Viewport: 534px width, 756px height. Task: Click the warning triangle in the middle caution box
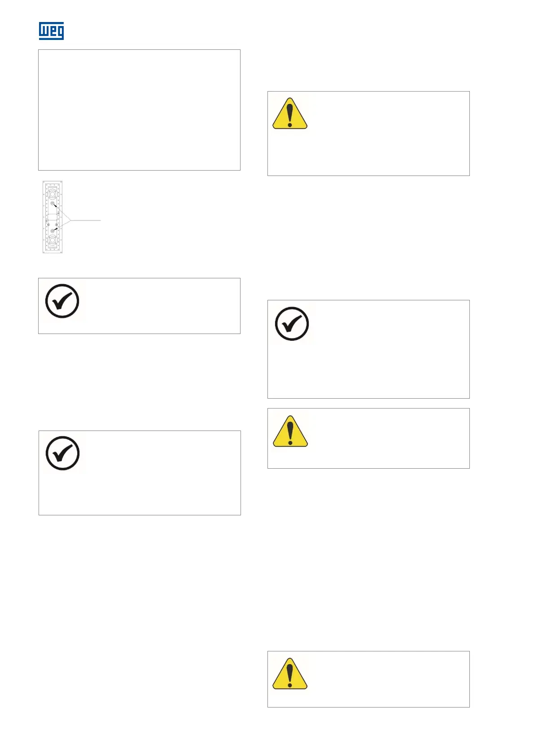pos(290,431)
